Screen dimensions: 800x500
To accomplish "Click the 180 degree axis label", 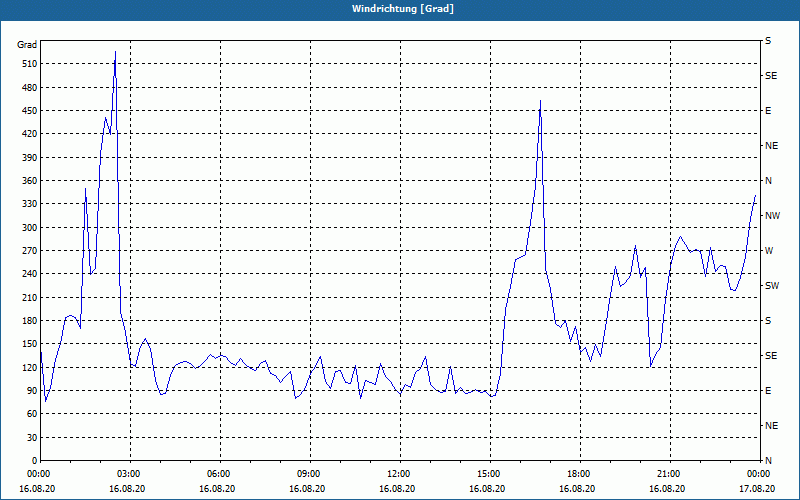I will coord(30,321).
